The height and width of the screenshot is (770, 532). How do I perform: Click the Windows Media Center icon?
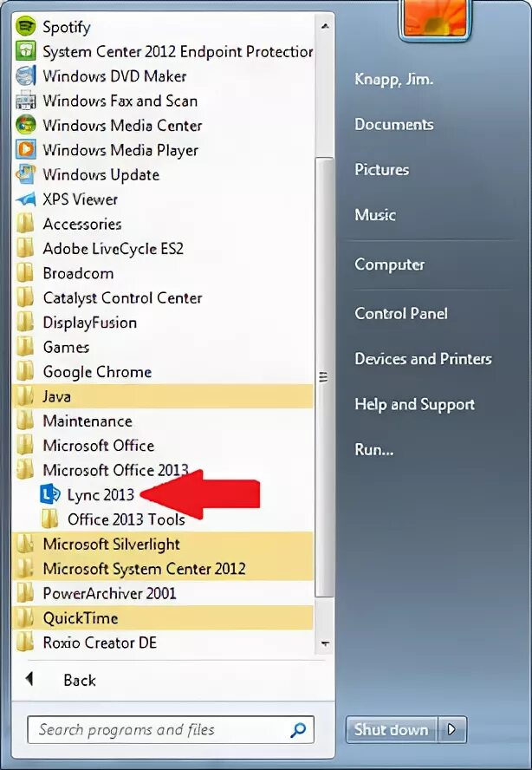point(25,125)
